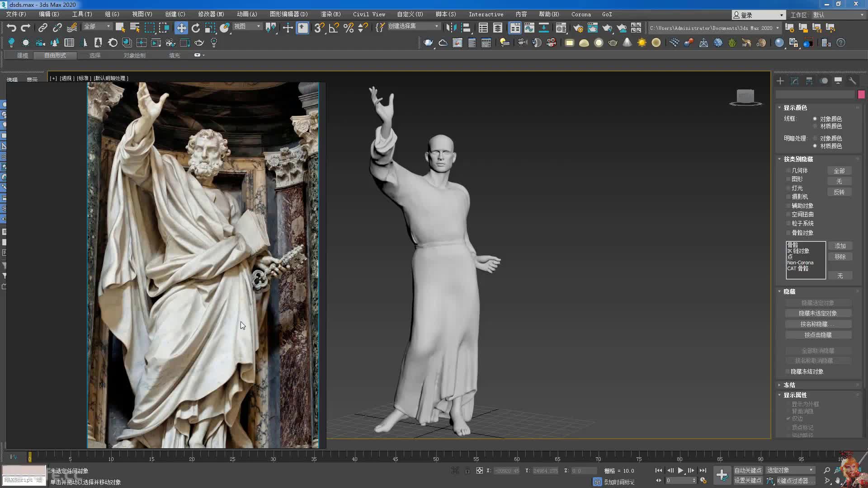The height and width of the screenshot is (488, 868).
Task: Toggle Angle Snap icon
Action: tap(334, 28)
